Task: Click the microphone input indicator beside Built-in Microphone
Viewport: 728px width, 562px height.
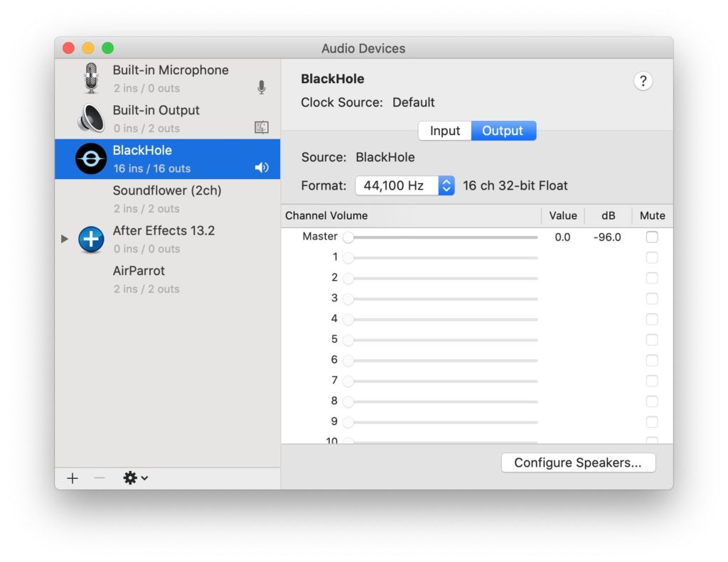Action: pos(261,87)
